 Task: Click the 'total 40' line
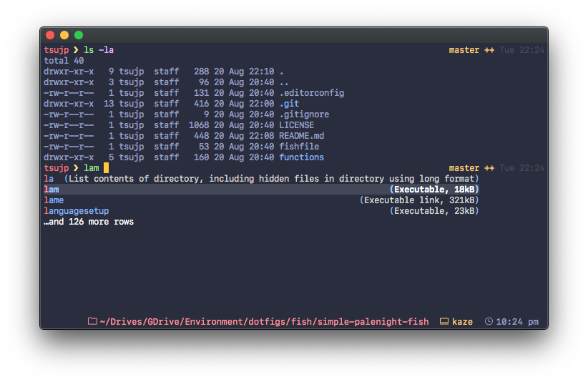(x=64, y=61)
